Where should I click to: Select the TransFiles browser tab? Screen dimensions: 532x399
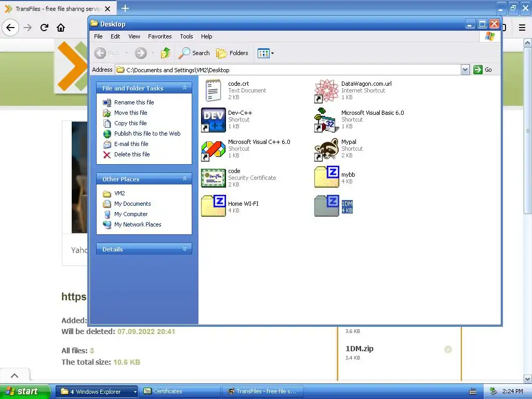[x=58, y=9]
